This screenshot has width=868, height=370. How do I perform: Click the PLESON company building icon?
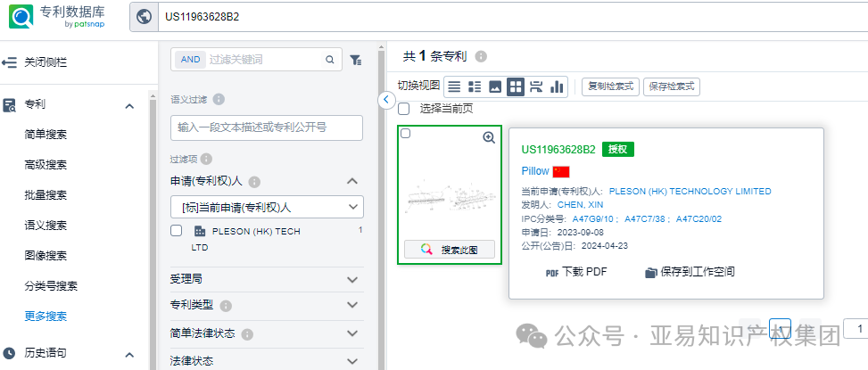200,231
